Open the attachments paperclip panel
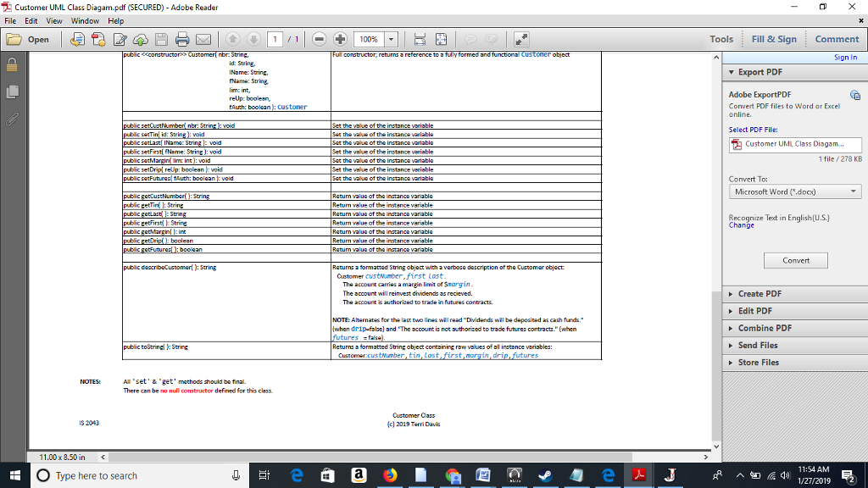868x488 pixels. (x=12, y=119)
